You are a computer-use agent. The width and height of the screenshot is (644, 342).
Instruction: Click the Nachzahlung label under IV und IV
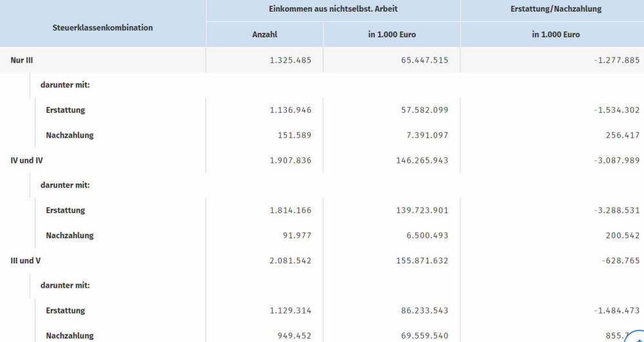[x=70, y=236]
